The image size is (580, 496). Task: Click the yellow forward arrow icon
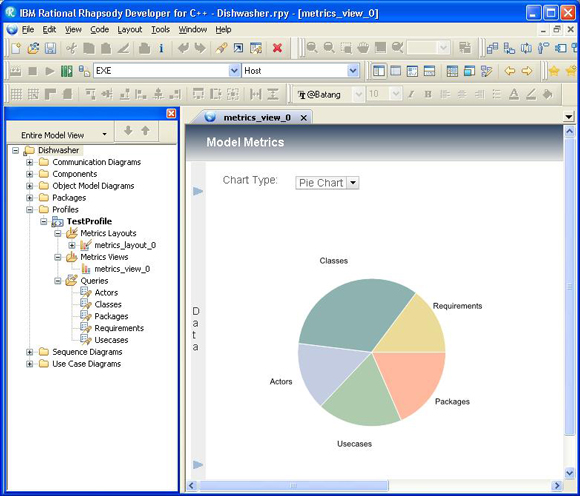pos(527,71)
